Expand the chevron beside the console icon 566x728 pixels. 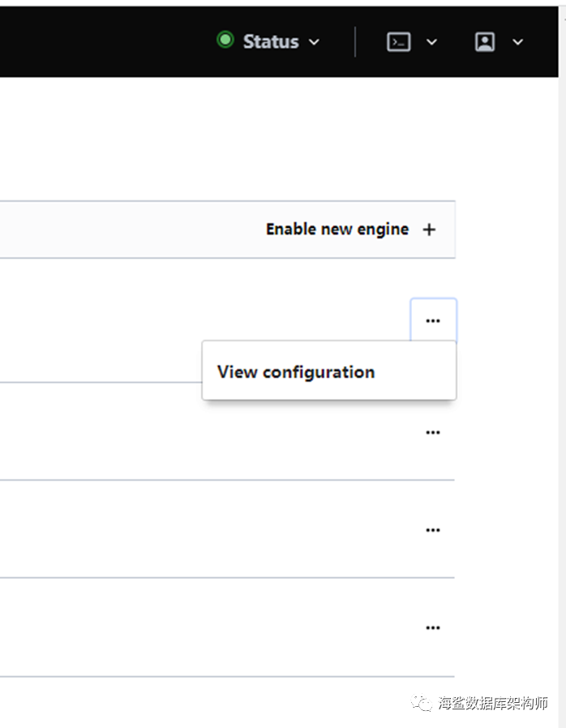(431, 42)
